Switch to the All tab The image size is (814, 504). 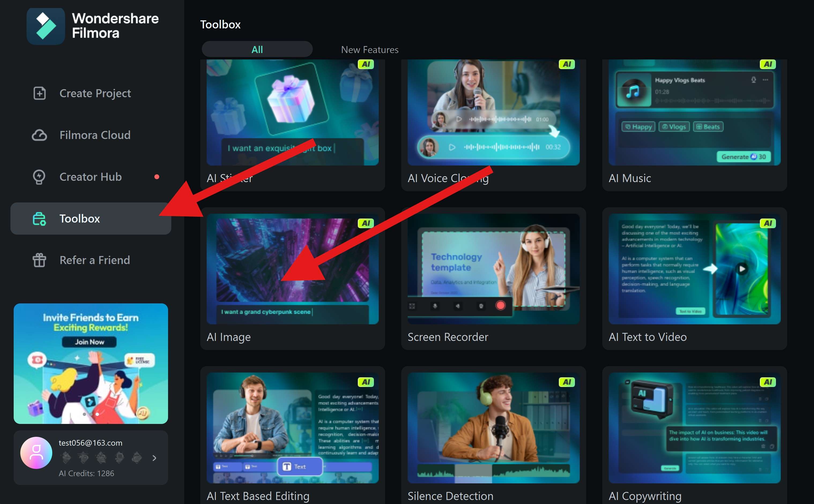(x=257, y=49)
